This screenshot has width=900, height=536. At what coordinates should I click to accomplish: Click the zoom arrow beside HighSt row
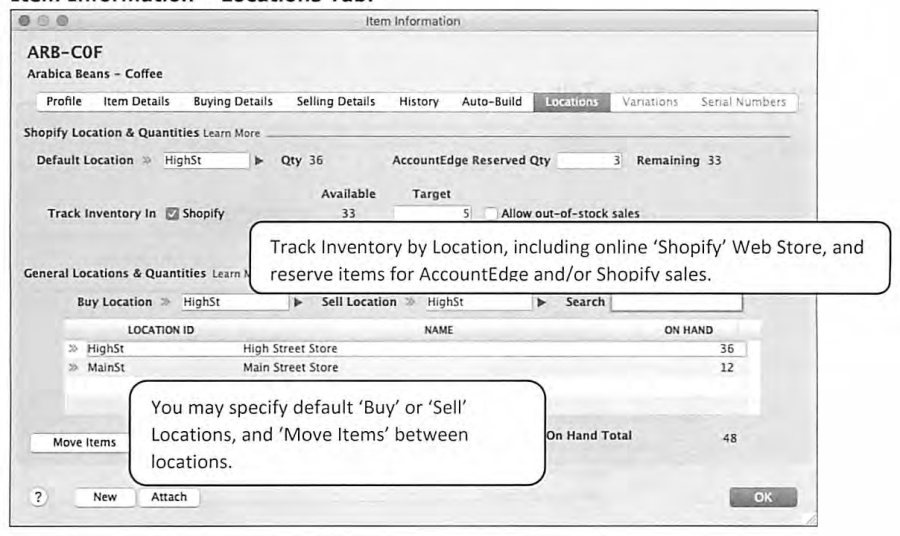pos(73,348)
